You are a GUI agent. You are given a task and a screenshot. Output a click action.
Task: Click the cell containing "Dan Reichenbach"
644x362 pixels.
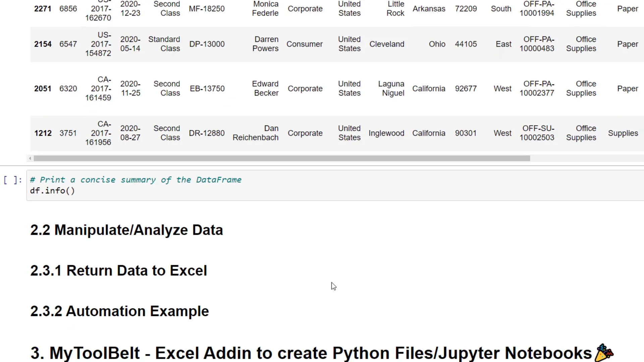[x=256, y=133]
